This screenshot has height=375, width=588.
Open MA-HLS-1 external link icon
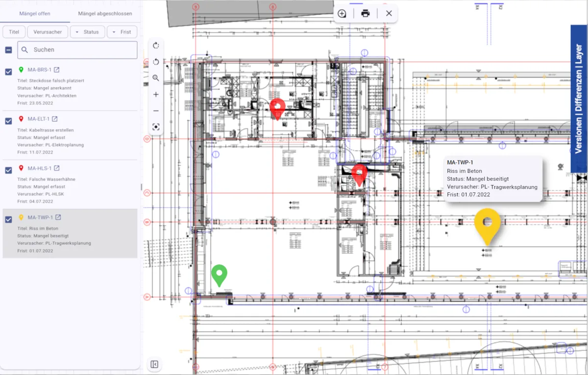pos(57,168)
